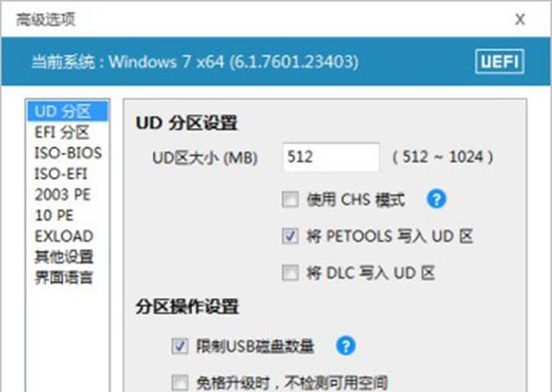
Task: Click the UEFI badge in blue header
Action: (500, 62)
